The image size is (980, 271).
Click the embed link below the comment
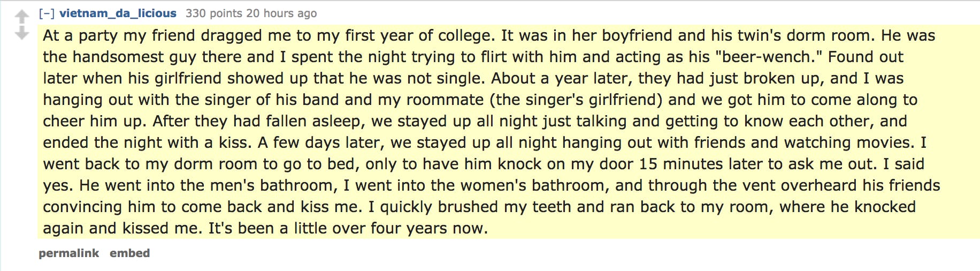click(x=129, y=253)
